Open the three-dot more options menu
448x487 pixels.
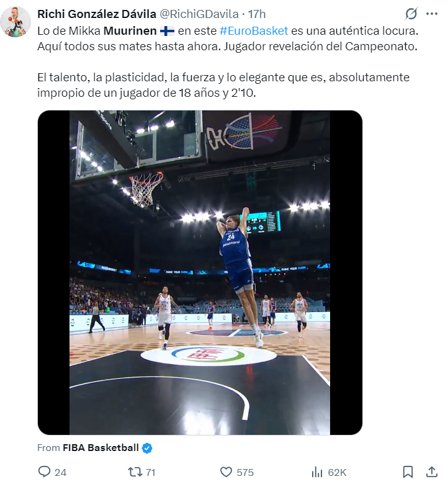[432, 14]
